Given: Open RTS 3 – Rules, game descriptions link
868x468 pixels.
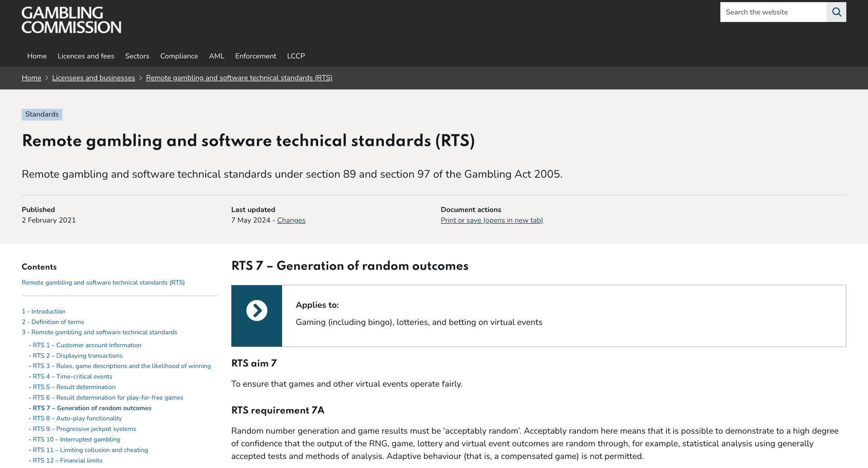Looking at the screenshot, I should click(122, 366).
